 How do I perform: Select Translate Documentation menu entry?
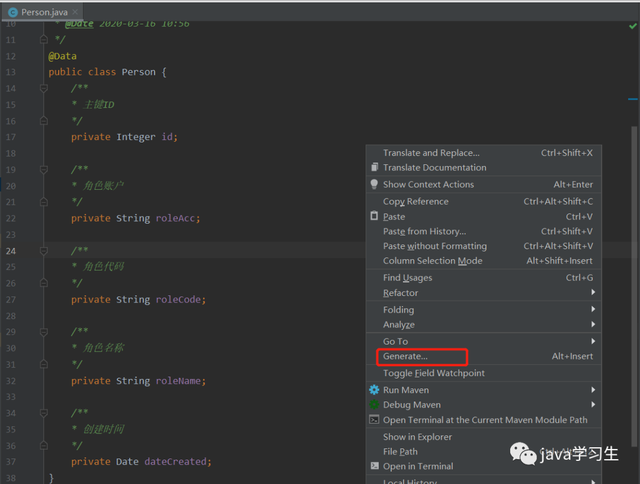click(484, 167)
